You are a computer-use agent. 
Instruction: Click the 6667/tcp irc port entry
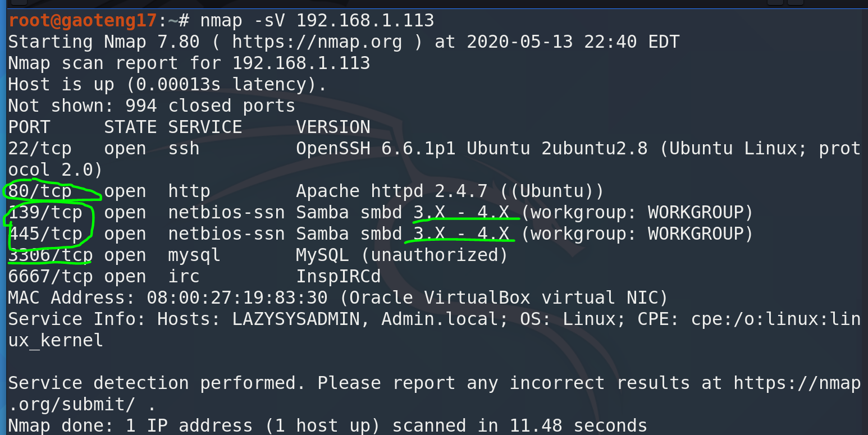pyautogui.click(x=50, y=277)
